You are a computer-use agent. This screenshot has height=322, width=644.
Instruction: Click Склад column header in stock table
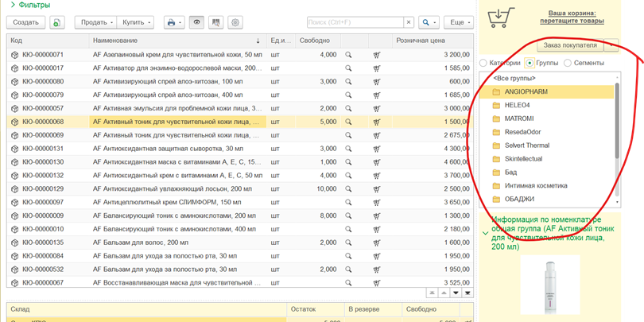(146, 309)
